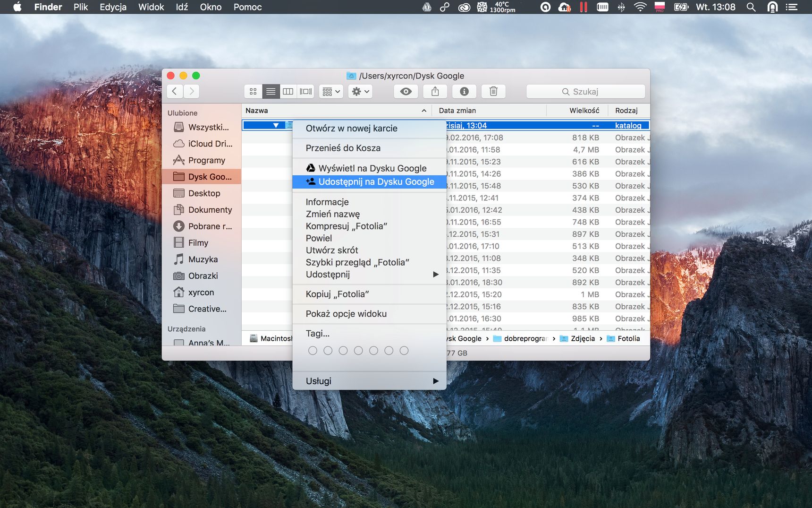Click the Share toolbar icon

(x=435, y=91)
